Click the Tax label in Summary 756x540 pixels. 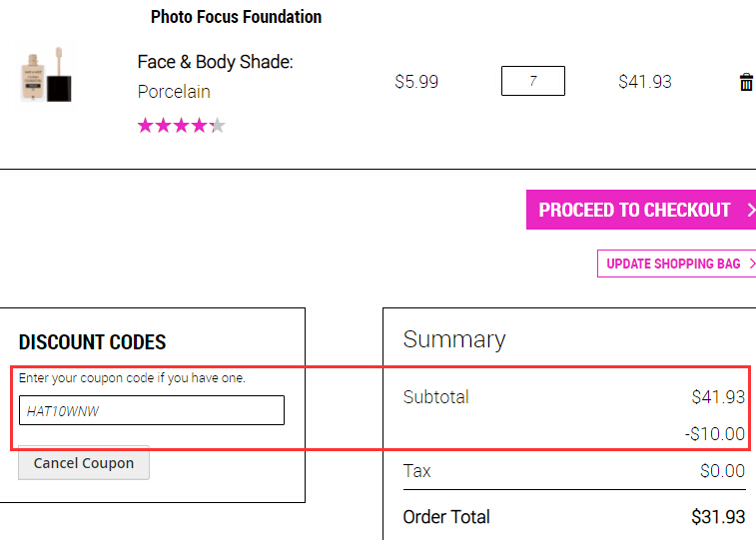[416, 471]
